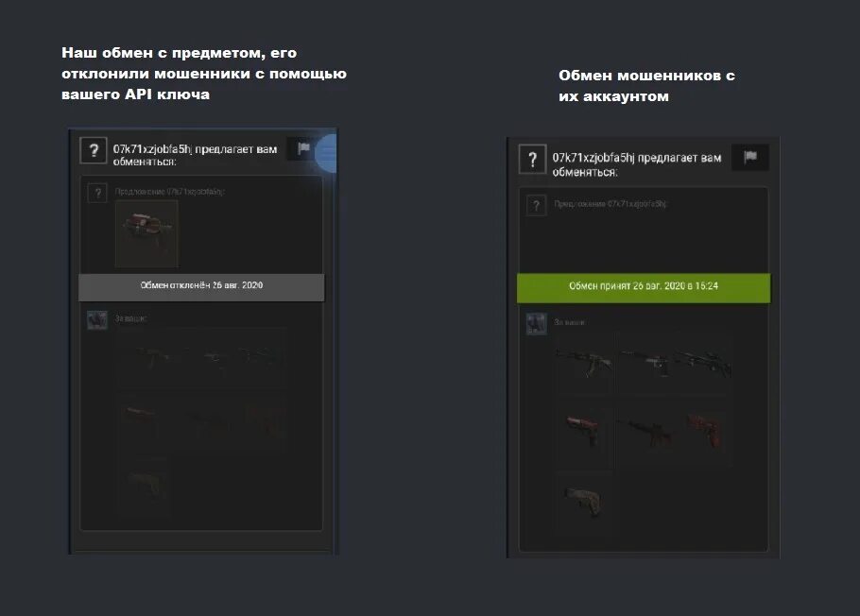Click the green 'Обмен принят' status banner
This screenshot has width=860, height=616.
coord(644,288)
